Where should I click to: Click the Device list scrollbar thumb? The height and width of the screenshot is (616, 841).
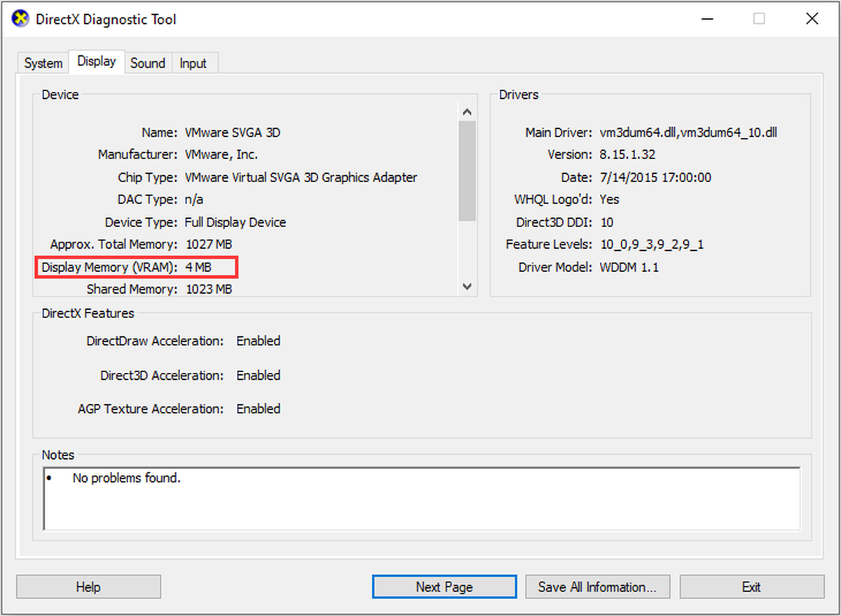[x=467, y=171]
